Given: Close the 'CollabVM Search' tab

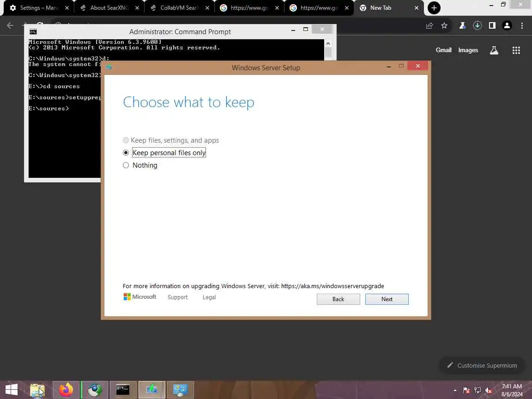Looking at the screenshot, I should [207, 8].
